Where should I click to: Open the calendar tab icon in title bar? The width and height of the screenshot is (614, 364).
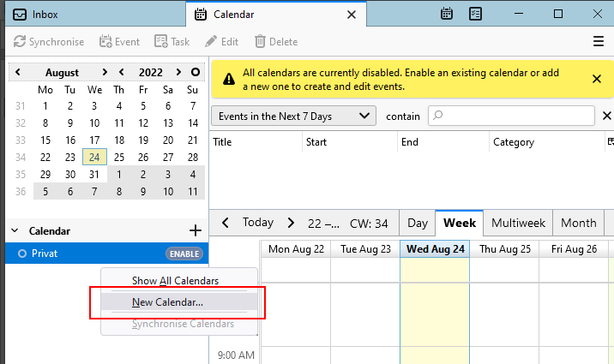(447, 14)
